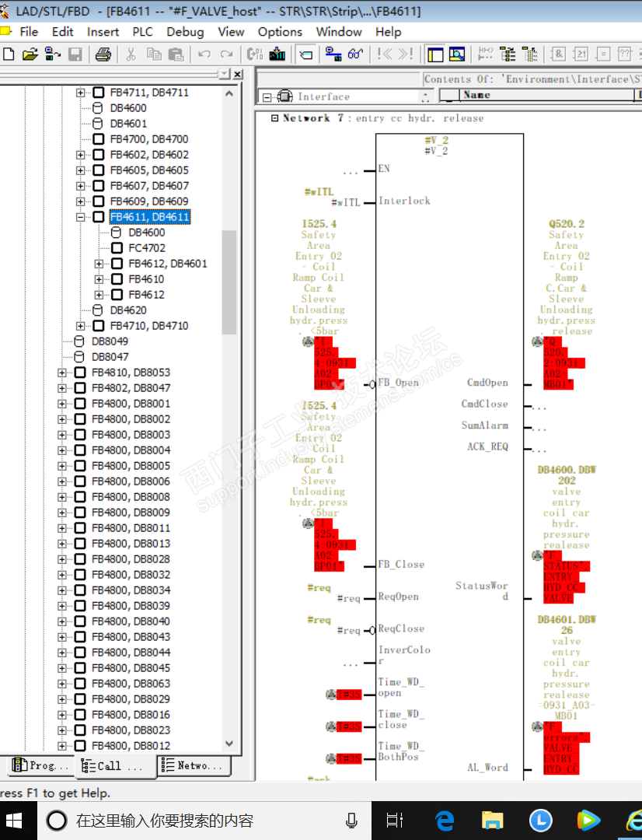642x840 pixels.
Task: Collapse Network 7 with its minus box
Action: click(x=274, y=118)
